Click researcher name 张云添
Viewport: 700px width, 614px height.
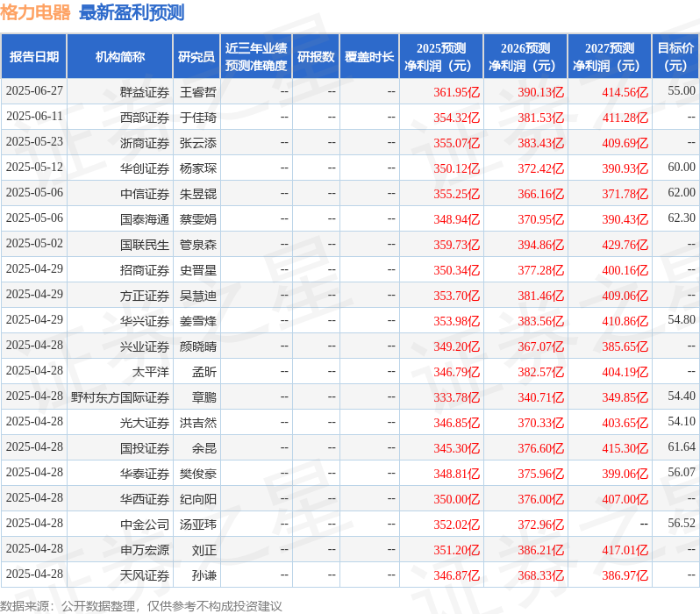[198, 143]
